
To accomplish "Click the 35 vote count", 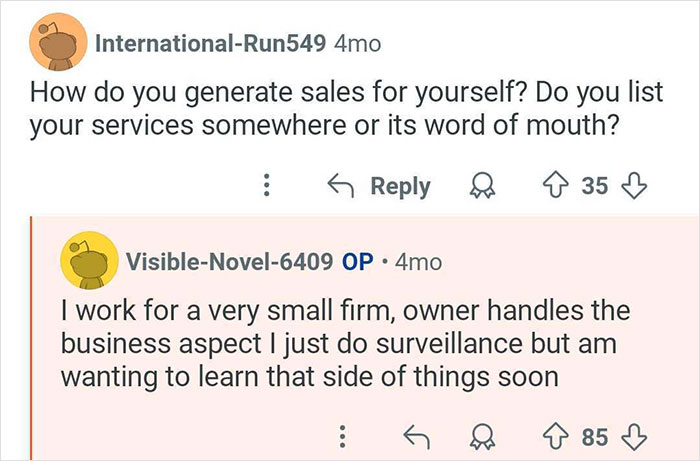I will 595,186.
